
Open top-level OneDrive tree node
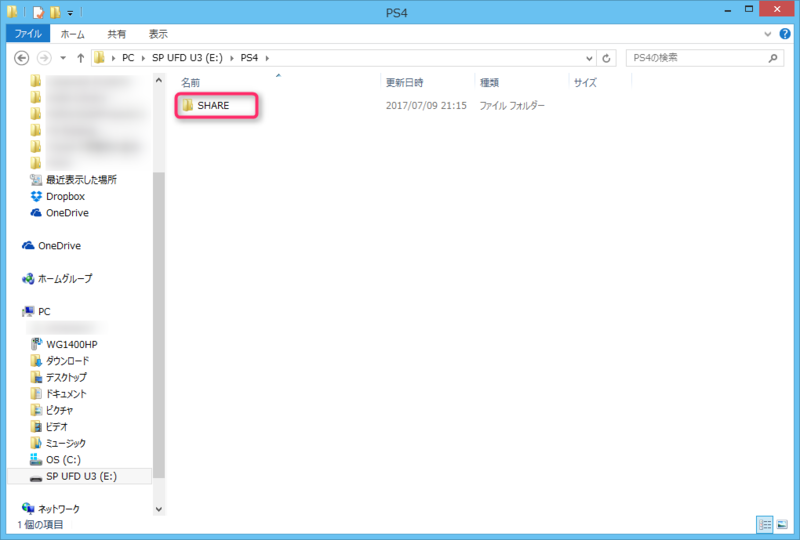(x=59, y=246)
